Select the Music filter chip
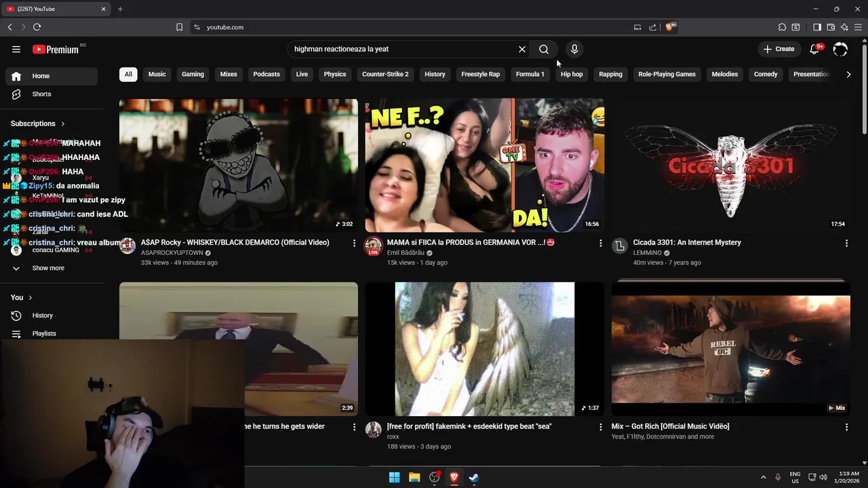Image resolution: width=868 pixels, height=488 pixels. pyautogui.click(x=157, y=74)
